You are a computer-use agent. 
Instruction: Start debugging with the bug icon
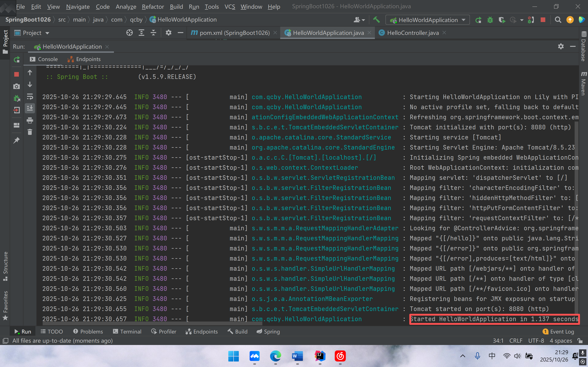tap(490, 20)
